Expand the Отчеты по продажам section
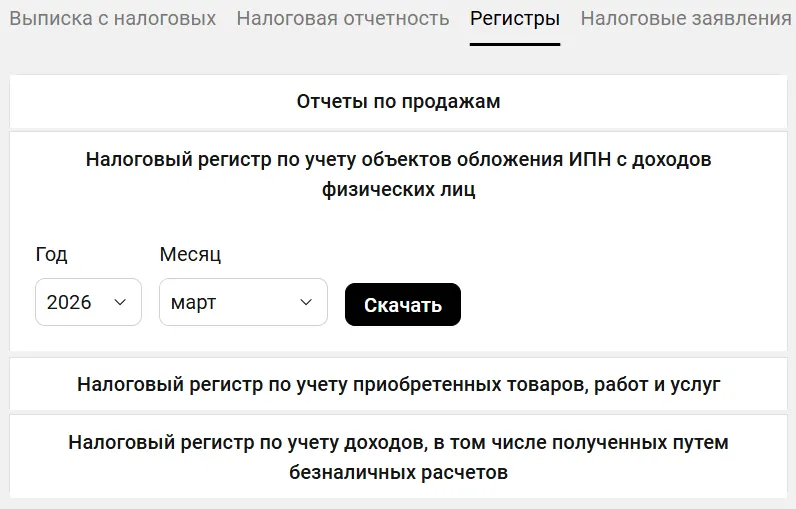This screenshot has height=509, width=796. point(398,102)
